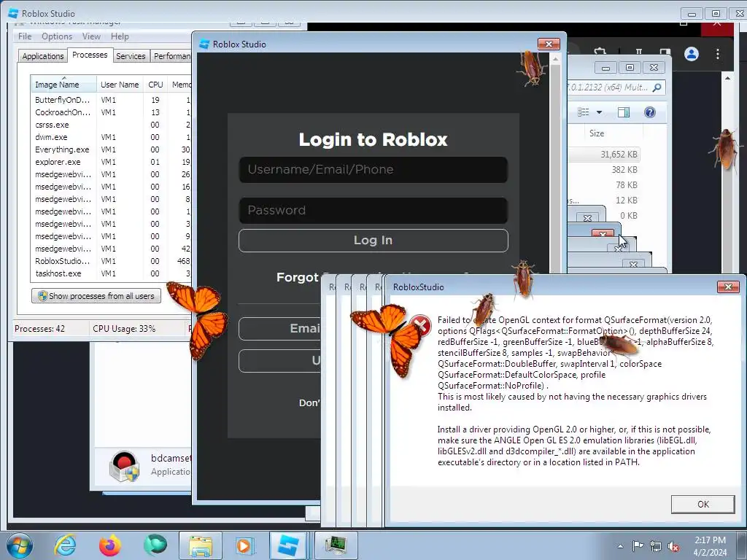Viewport: 747px width, 560px height.
Task: Click the 382 KB size cell
Action: (x=624, y=169)
